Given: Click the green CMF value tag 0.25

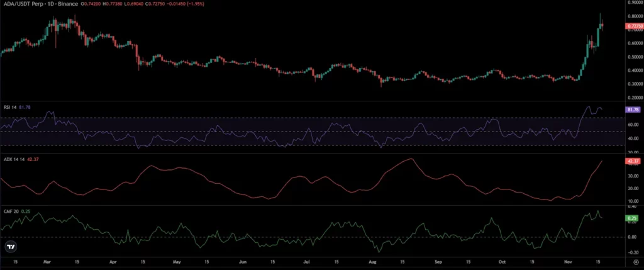Looking at the screenshot, I should (x=631, y=218).
